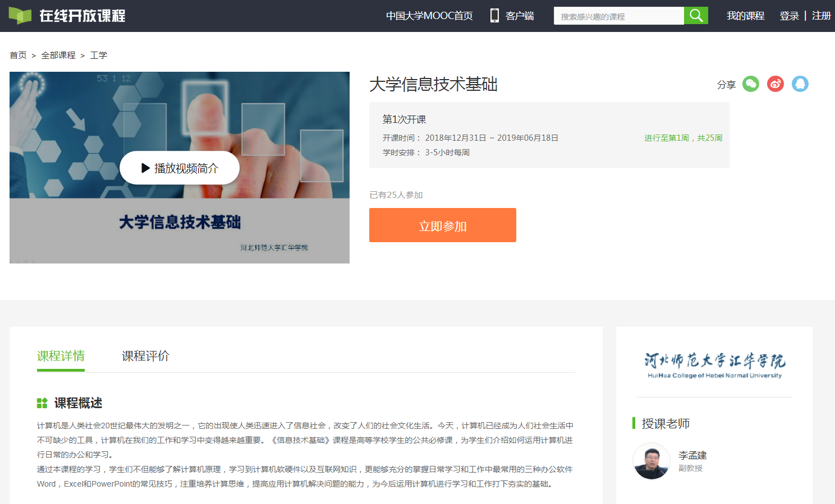Click the mobile phone client icon

(494, 16)
